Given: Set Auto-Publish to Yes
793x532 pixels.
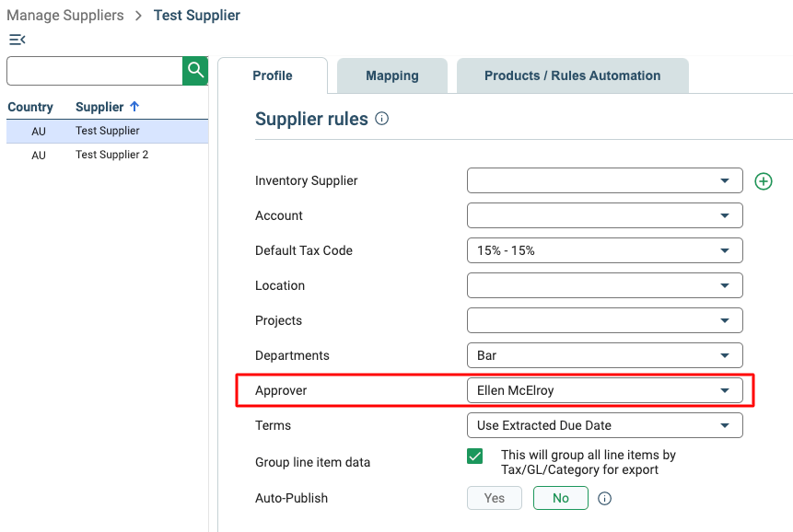Looking at the screenshot, I should coord(494,498).
